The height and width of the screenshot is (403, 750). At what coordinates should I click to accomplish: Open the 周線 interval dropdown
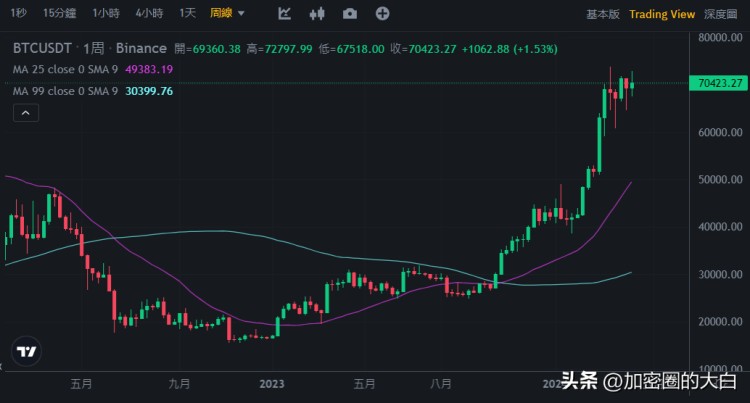227,13
